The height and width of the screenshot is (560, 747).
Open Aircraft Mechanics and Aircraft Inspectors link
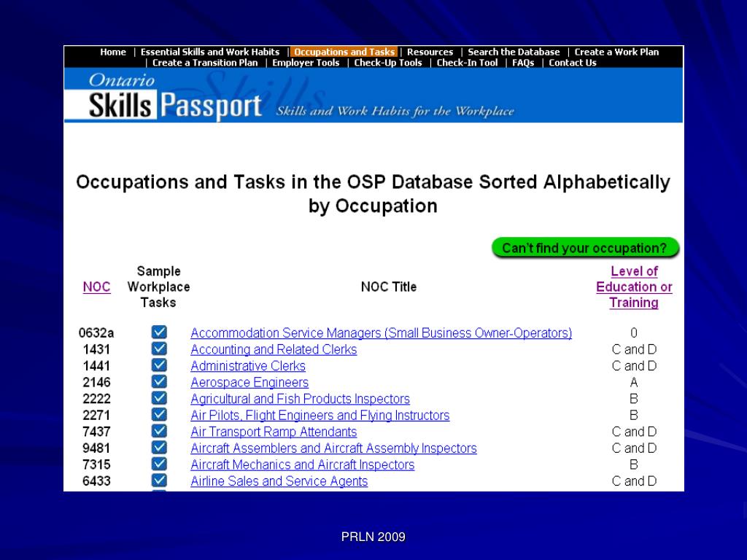coord(302,464)
